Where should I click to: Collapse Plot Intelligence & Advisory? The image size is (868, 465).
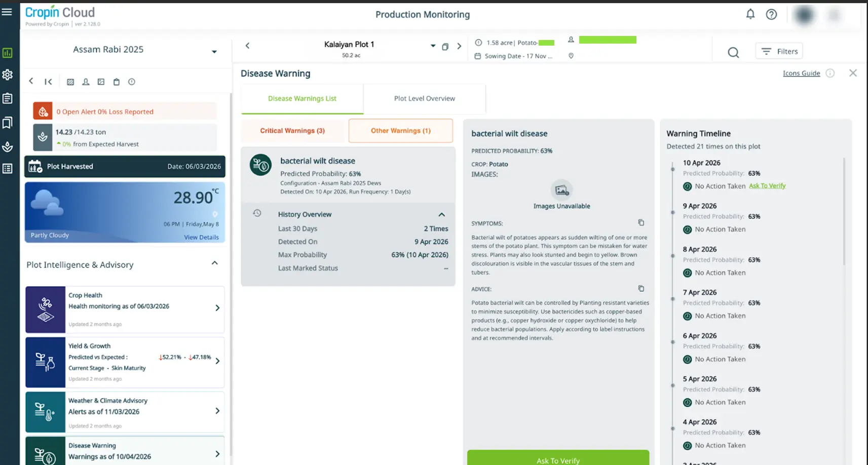pos(214,263)
